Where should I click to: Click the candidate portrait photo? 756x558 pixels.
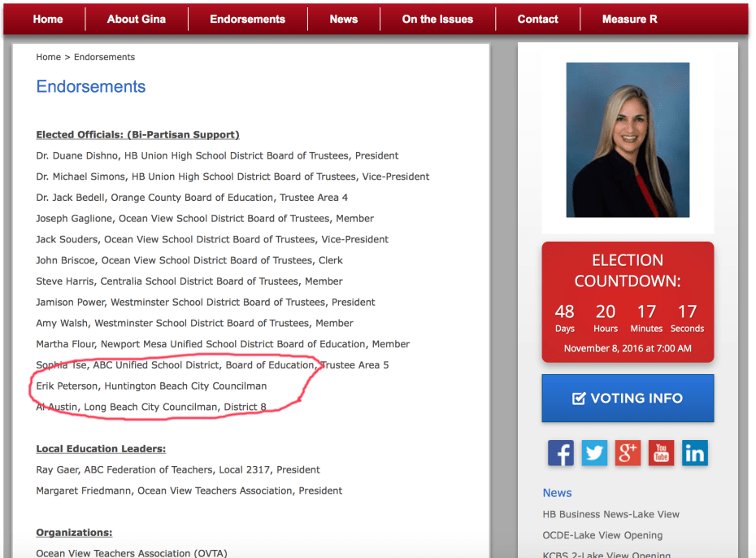click(x=628, y=140)
